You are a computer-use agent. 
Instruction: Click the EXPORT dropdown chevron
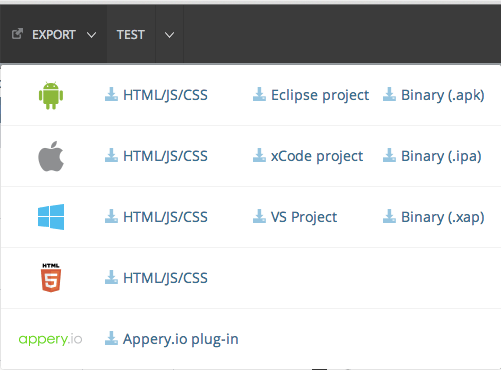coord(91,35)
